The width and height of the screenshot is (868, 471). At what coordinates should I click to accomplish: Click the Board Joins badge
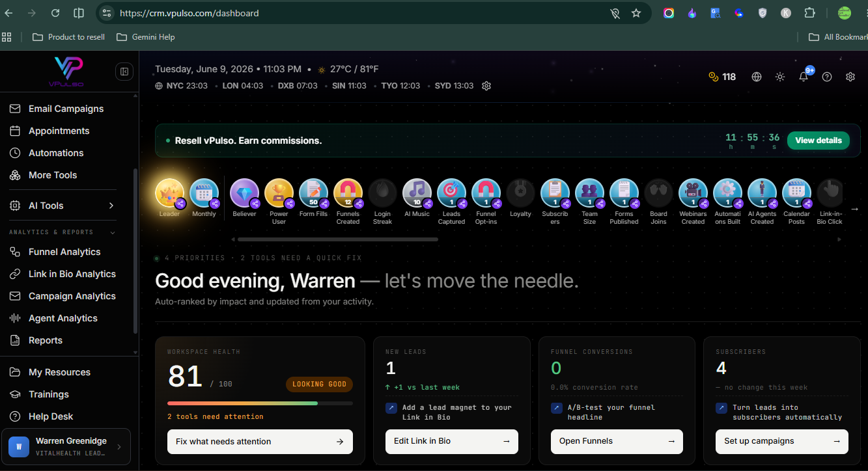click(x=658, y=193)
